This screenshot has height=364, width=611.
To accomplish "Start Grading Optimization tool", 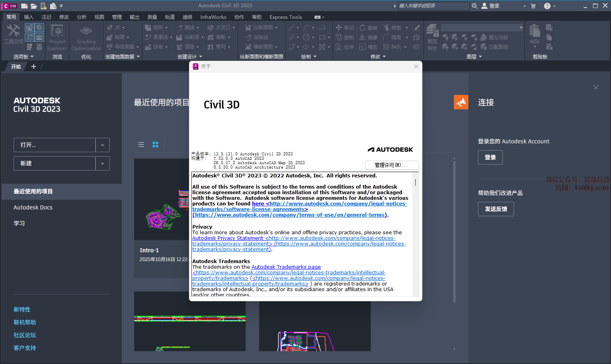I will coord(86,37).
